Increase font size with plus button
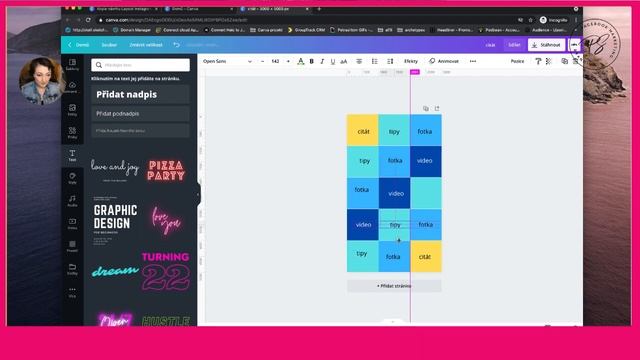 pos(288,61)
